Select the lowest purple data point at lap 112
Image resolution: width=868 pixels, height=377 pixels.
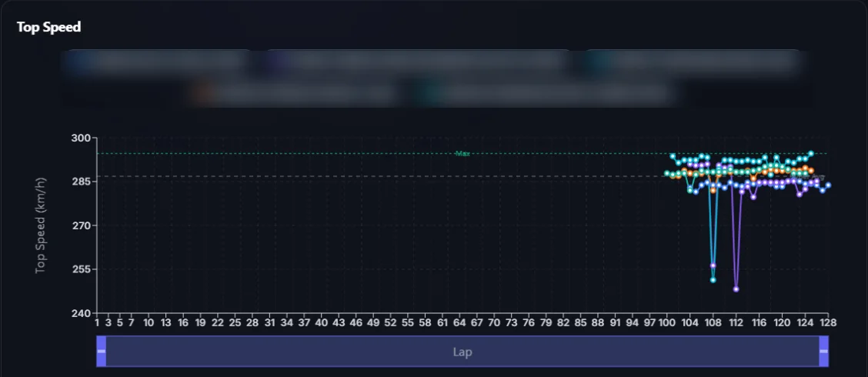[x=736, y=289]
